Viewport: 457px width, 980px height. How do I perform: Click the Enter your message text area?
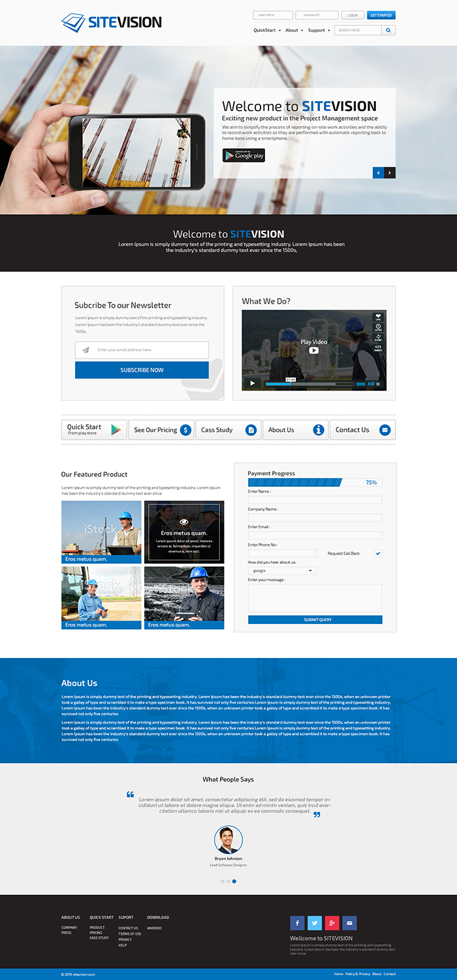pos(315,598)
